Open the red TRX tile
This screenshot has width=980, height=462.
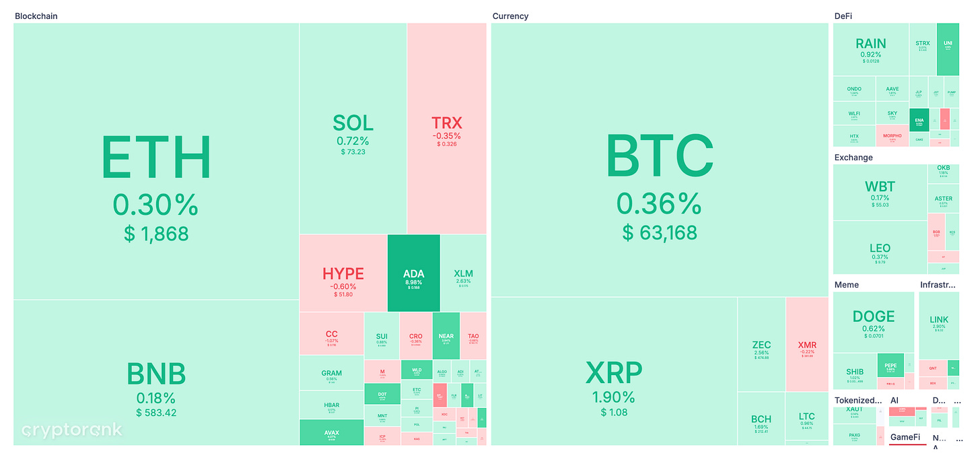coord(446,129)
